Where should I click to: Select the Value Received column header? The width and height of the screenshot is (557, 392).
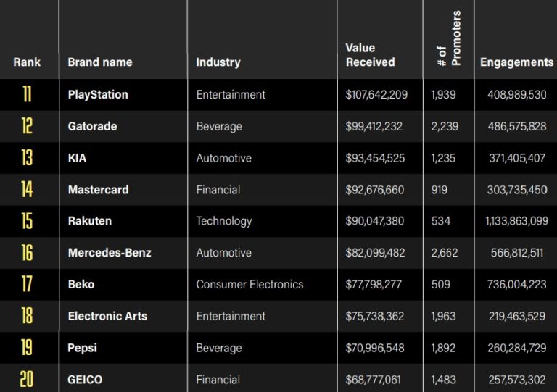[x=371, y=55]
